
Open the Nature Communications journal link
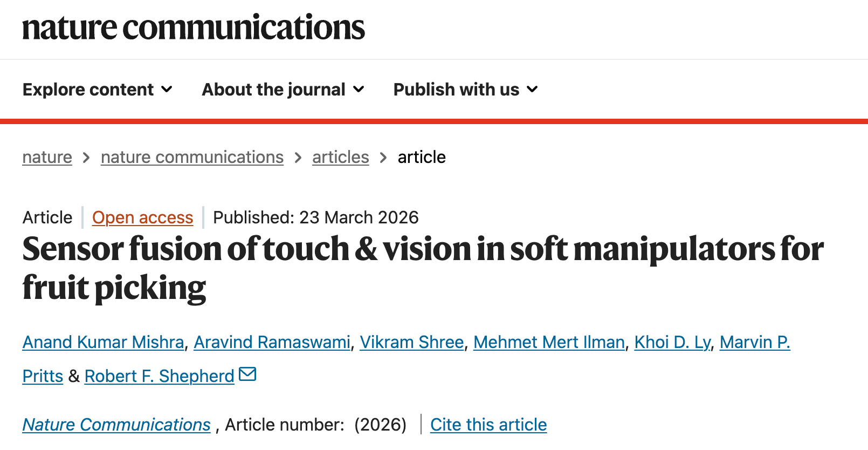tap(116, 425)
